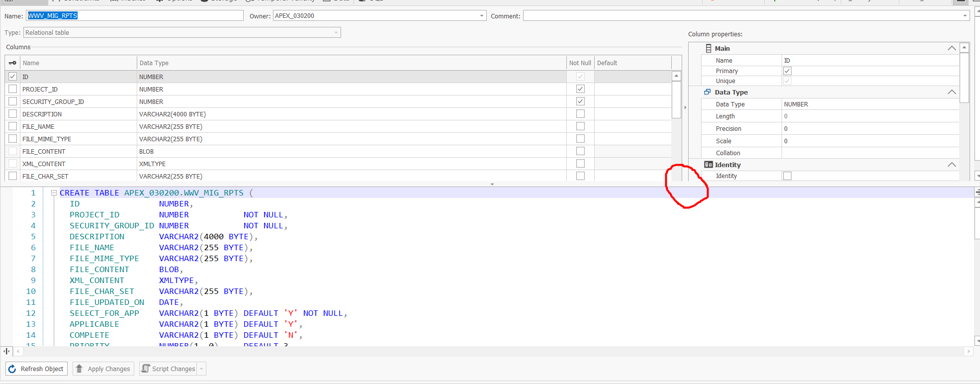Uncheck Not Null for SECURITY_GROUP_ID
The height and width of the screenshot is (384, 980).
[580, 101]
